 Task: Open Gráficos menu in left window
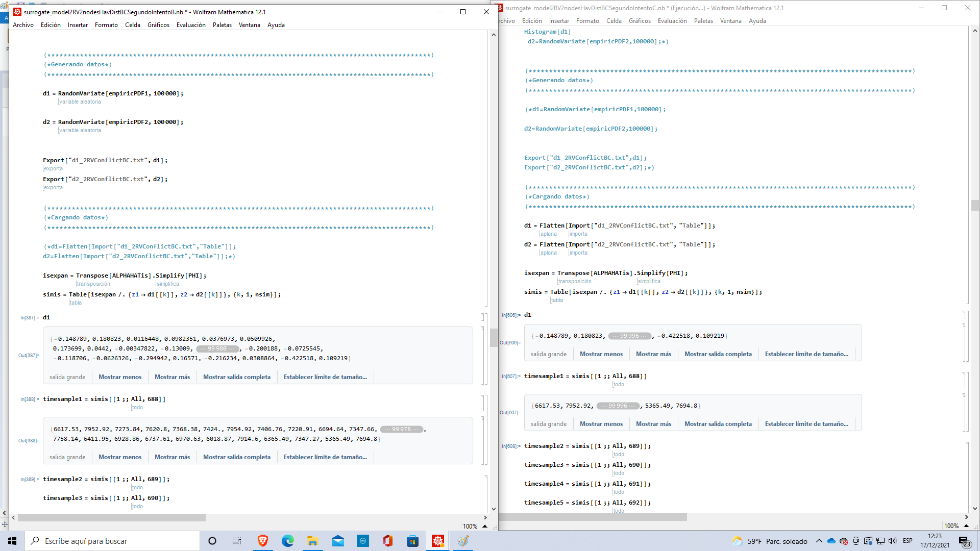point(158,25)
